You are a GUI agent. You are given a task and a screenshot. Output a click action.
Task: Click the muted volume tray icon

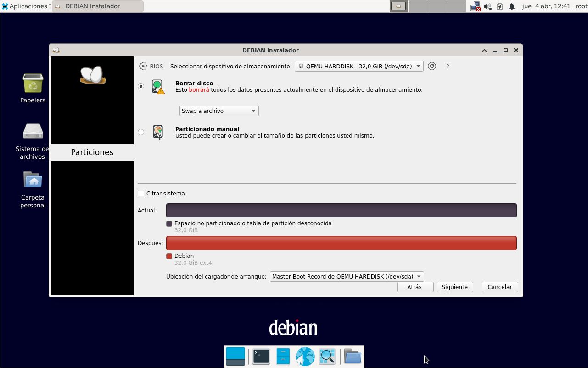(487, 6)
